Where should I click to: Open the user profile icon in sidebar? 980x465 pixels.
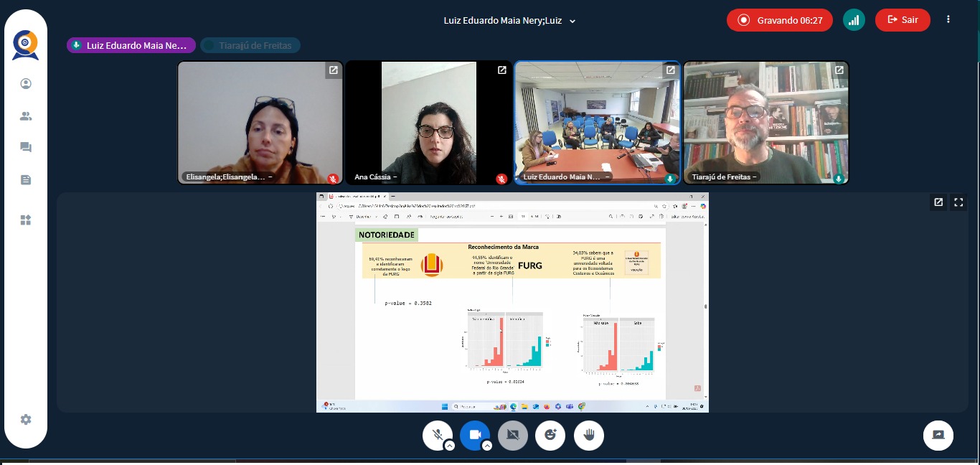26,84
